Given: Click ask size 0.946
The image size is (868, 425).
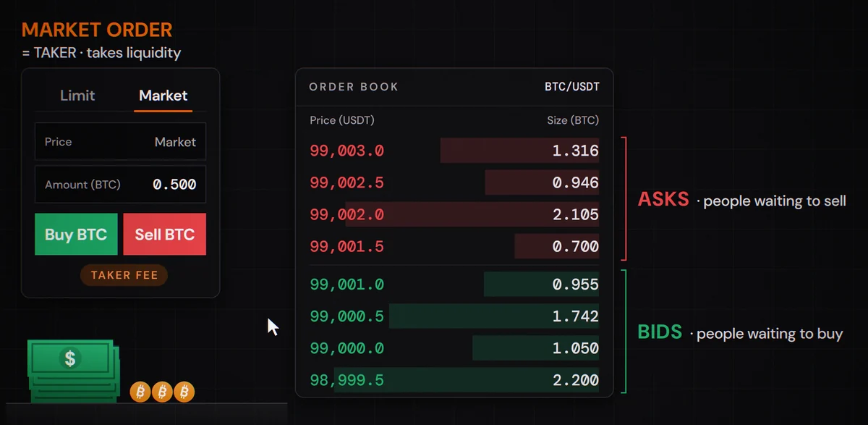Looking at the screenshot, I should point(576,182).
